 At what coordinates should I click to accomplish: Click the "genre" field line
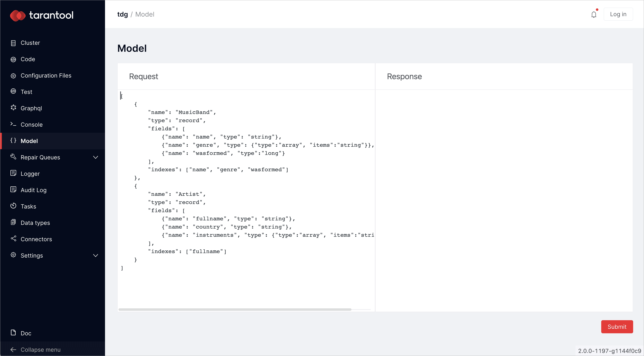click(x=268, y=145)
